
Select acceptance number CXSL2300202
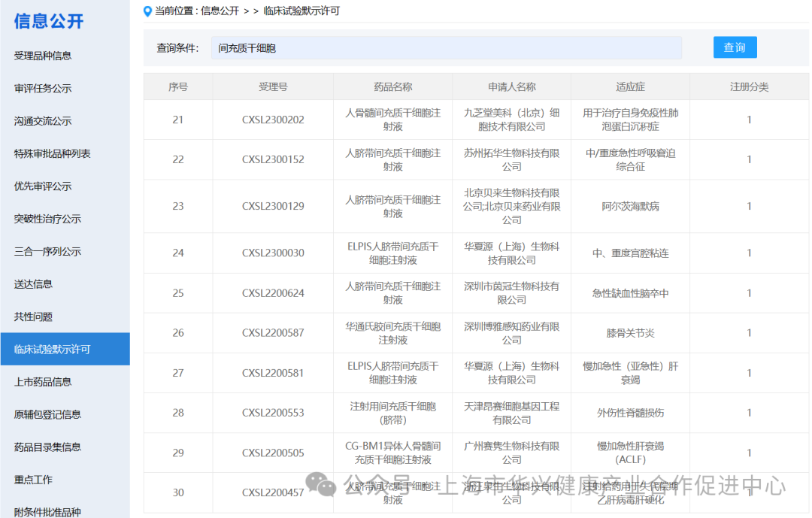point(273,120)
